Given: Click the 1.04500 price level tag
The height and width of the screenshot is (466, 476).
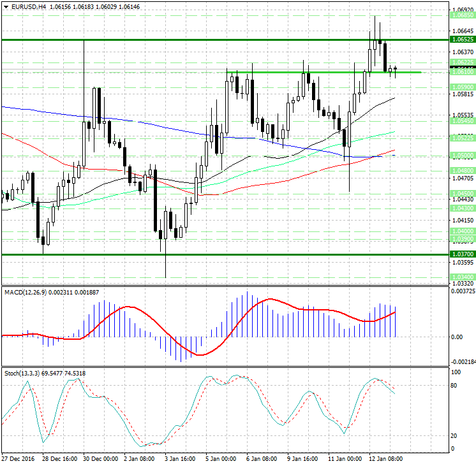Looking at the screenshot, I should [462, 193].
